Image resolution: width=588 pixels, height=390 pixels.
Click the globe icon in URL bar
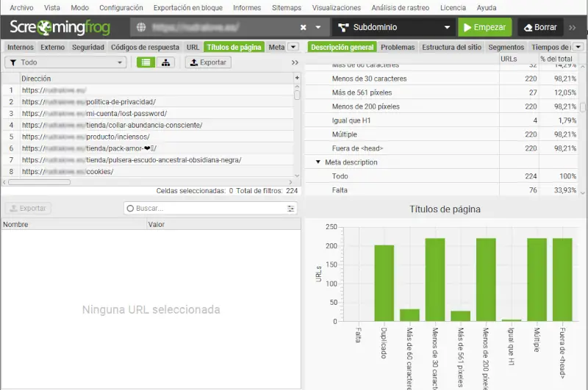(x=141, y=27)
